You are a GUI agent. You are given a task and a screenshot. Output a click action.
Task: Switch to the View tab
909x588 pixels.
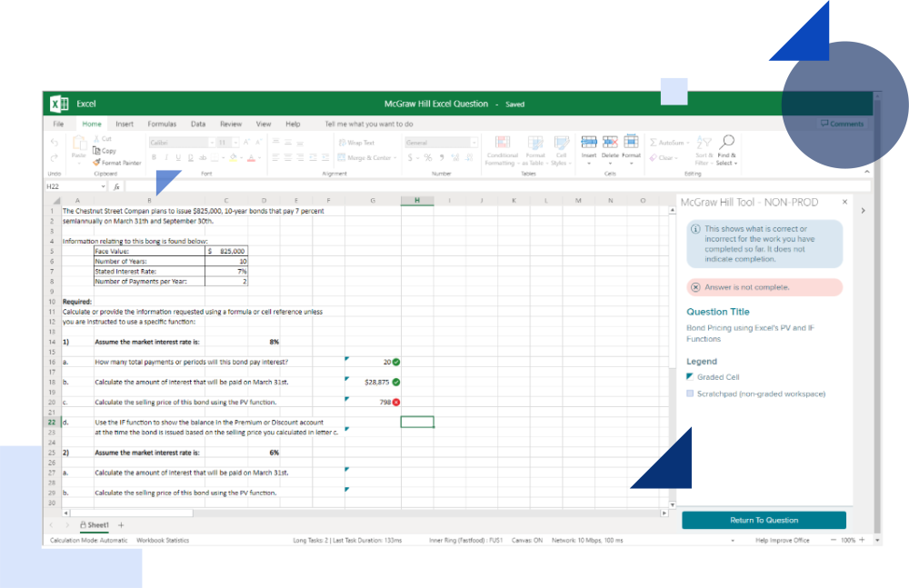click(x=264, y=125)
